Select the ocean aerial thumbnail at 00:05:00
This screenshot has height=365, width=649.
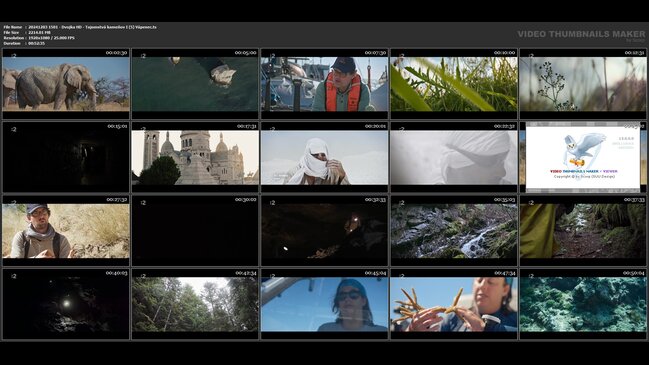click(x=195, y=84)
